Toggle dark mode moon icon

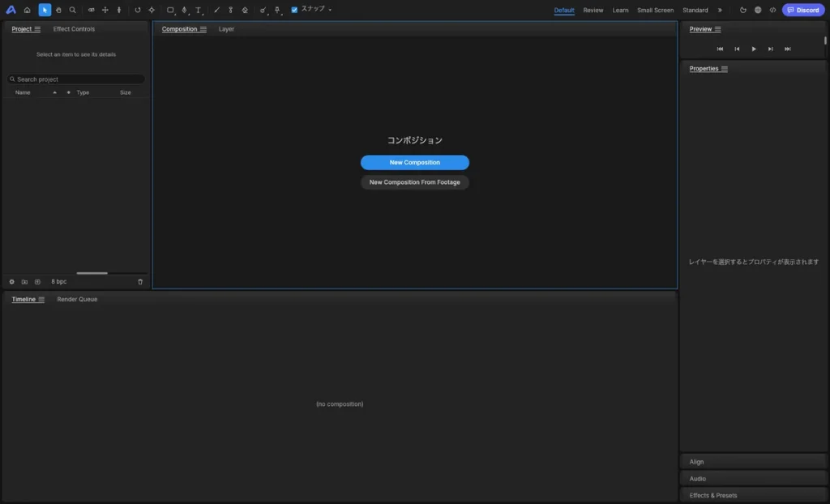pos(743,10)
